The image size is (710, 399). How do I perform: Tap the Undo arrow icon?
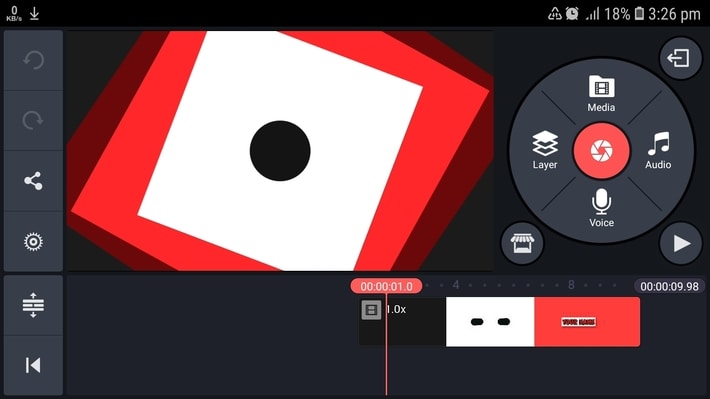[x=34, y=60]
